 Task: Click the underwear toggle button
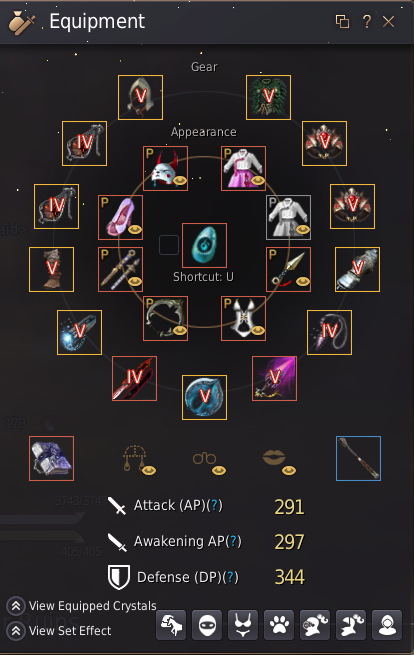(x=243, y=625)
